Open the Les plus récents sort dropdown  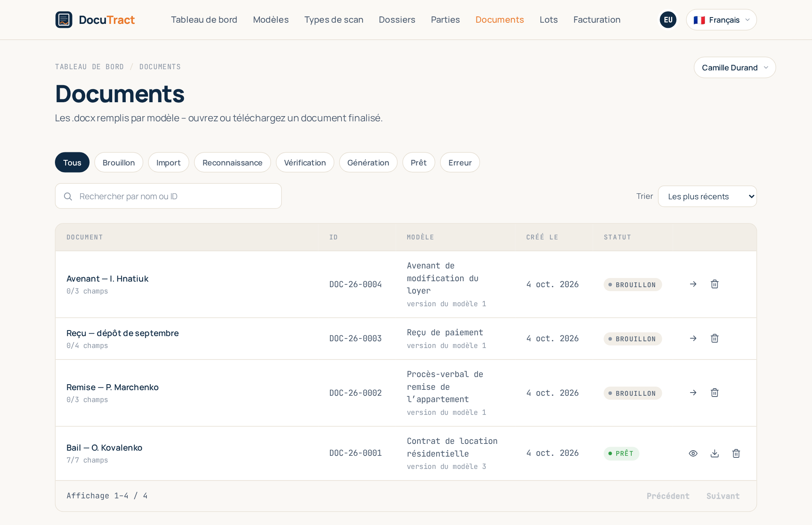pyautogui.click(x=707, y=196)
